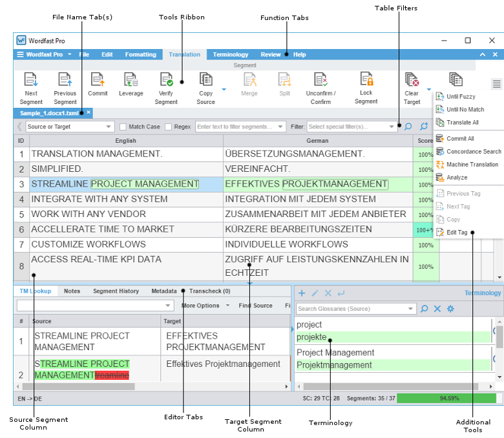Click the Clear Target icon
Image resolution: width=504 pixels, height=438 pixels.
pos(412,79)
